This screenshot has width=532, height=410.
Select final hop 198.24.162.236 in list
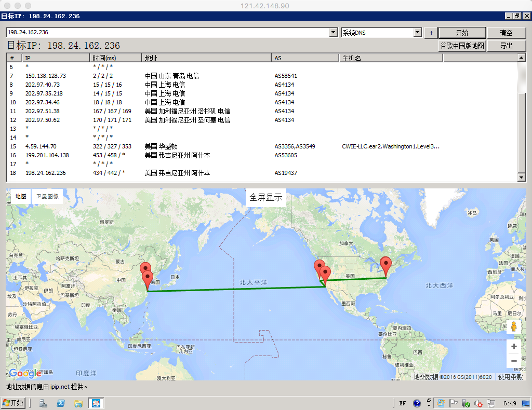[261, 173]
